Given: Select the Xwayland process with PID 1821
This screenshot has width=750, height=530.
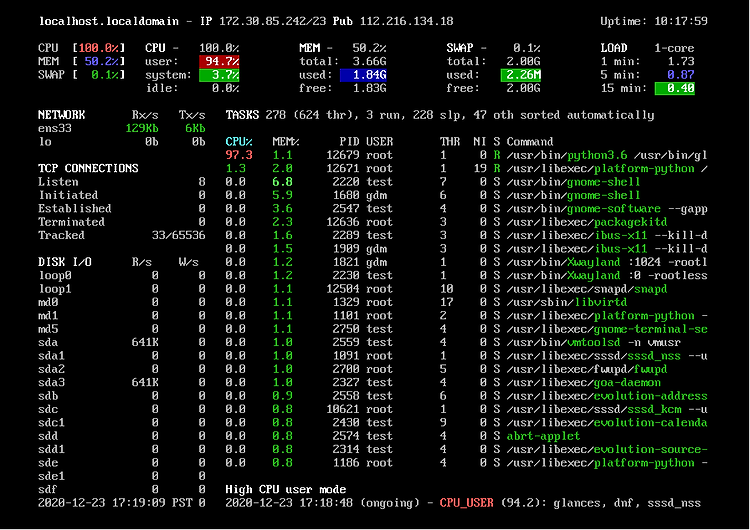Looking at the screenshot, I should 466,262.
